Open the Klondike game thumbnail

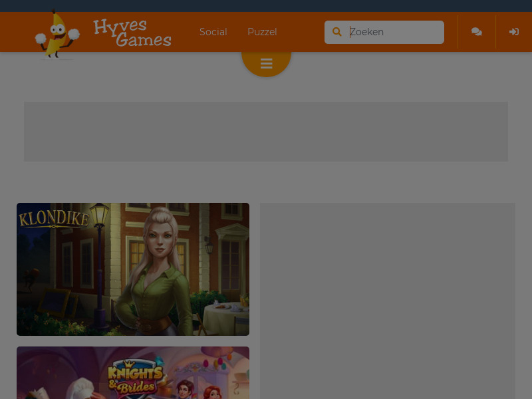point(133,269)
